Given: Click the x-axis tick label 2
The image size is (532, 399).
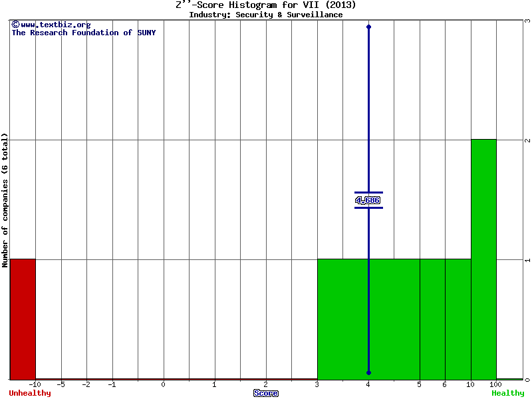Looking at the screenshot, I should [x=265, y=384].
